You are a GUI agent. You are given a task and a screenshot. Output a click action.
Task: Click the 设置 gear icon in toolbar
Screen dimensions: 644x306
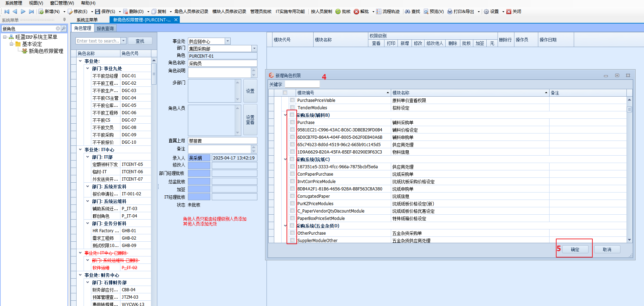click(486, 12)
